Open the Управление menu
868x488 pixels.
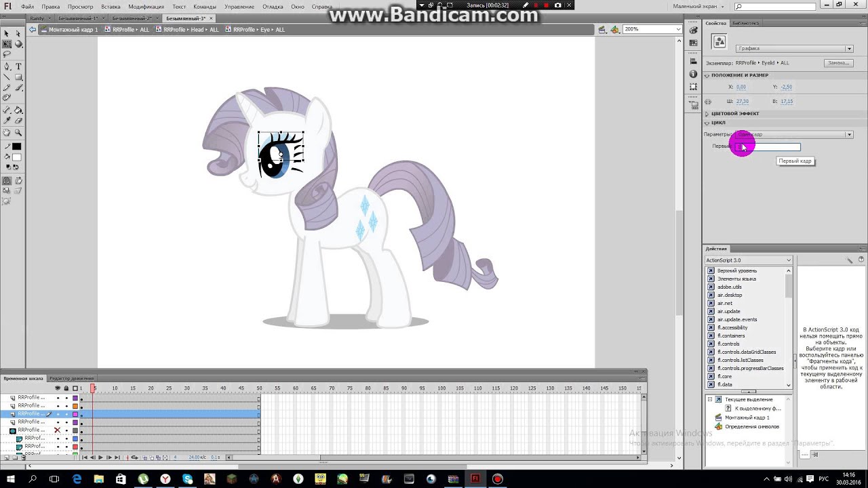pos(239,6)
